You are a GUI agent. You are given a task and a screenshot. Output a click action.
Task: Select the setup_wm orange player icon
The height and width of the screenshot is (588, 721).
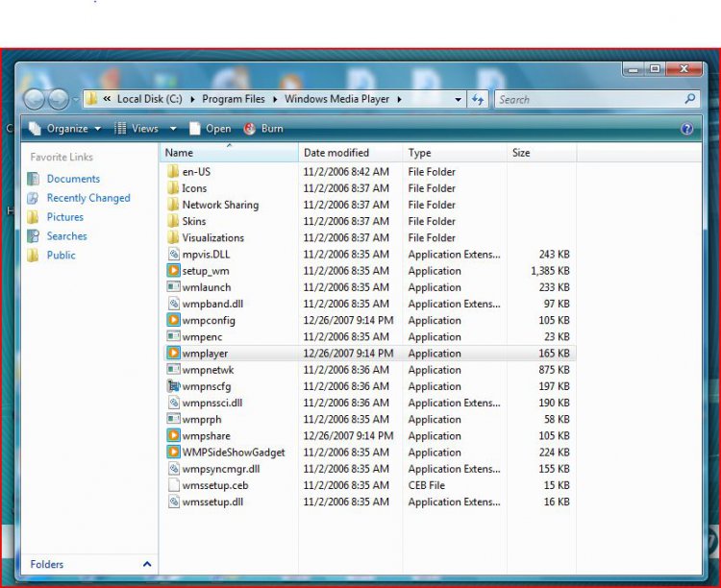coord(173,270)
